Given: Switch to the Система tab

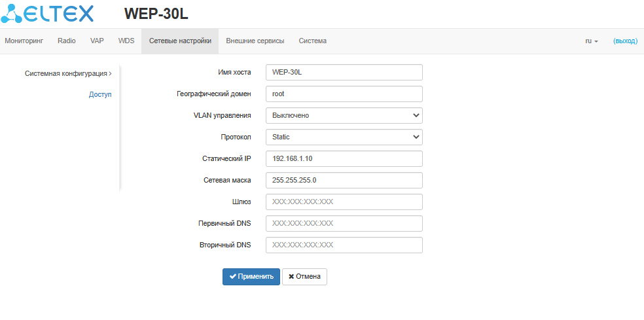Looking at the screenshot, I should [x=313, y=41].
